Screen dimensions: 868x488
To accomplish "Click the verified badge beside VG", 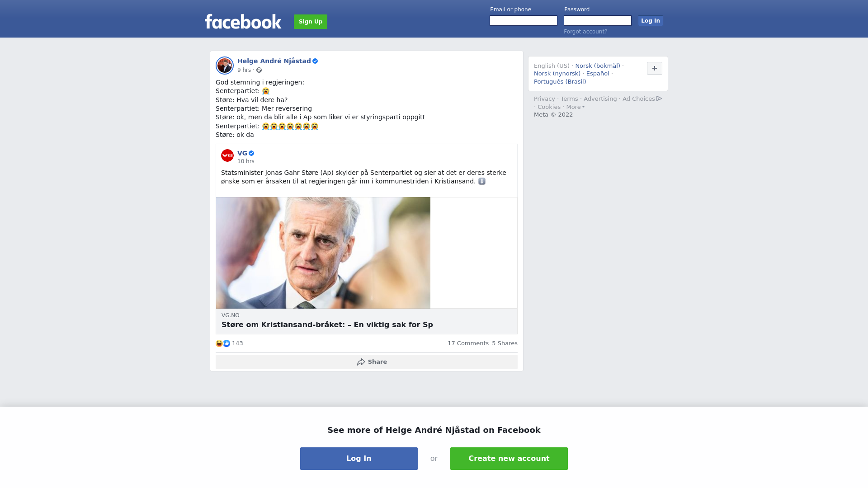I will click(x=251, y=153).
